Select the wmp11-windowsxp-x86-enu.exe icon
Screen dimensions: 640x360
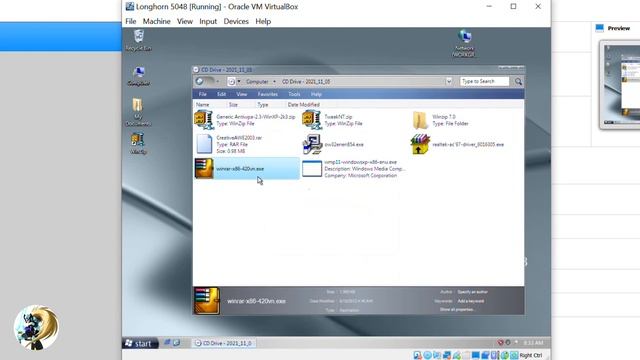coord(312,169)
